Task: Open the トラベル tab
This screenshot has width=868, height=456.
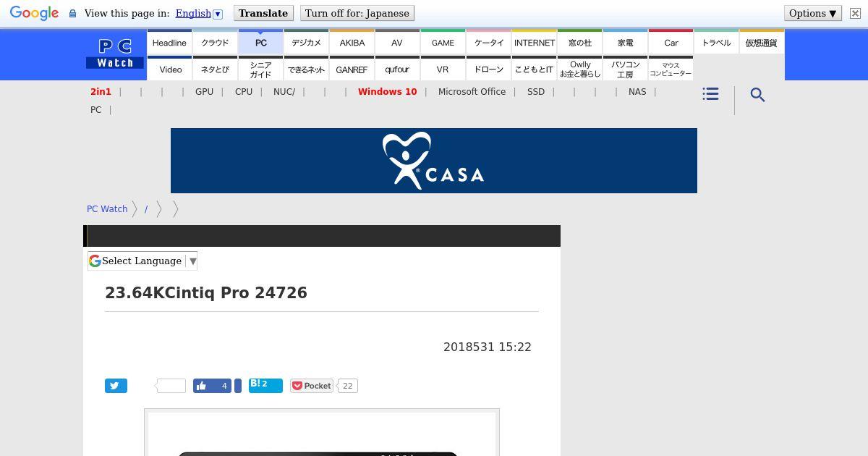Action: (x=716, y=42)
